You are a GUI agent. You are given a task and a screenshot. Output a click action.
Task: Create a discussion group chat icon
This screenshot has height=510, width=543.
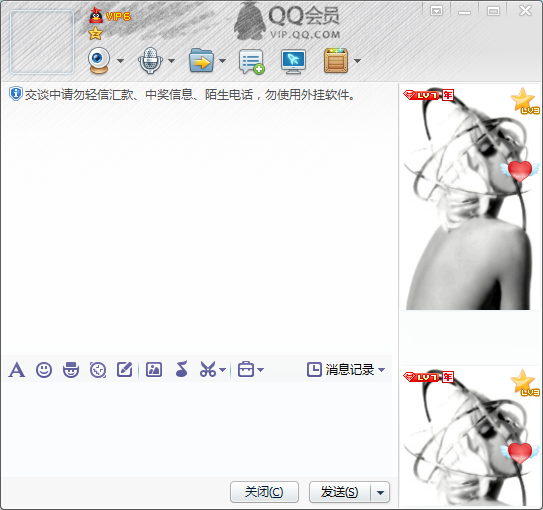[252, 62]
